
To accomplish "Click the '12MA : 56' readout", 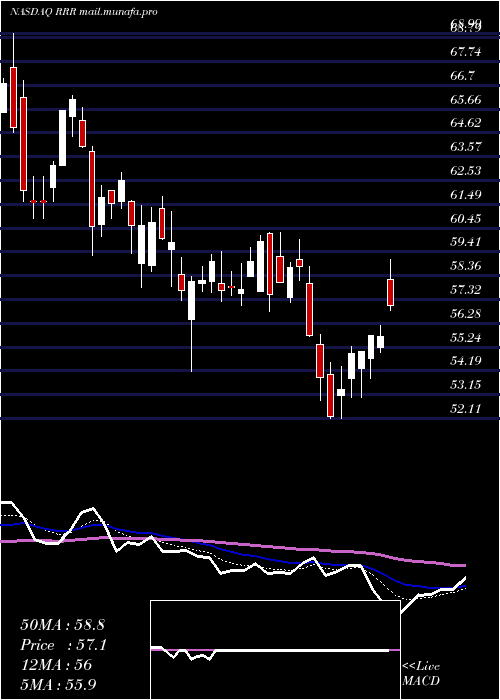I will point(56,665).
